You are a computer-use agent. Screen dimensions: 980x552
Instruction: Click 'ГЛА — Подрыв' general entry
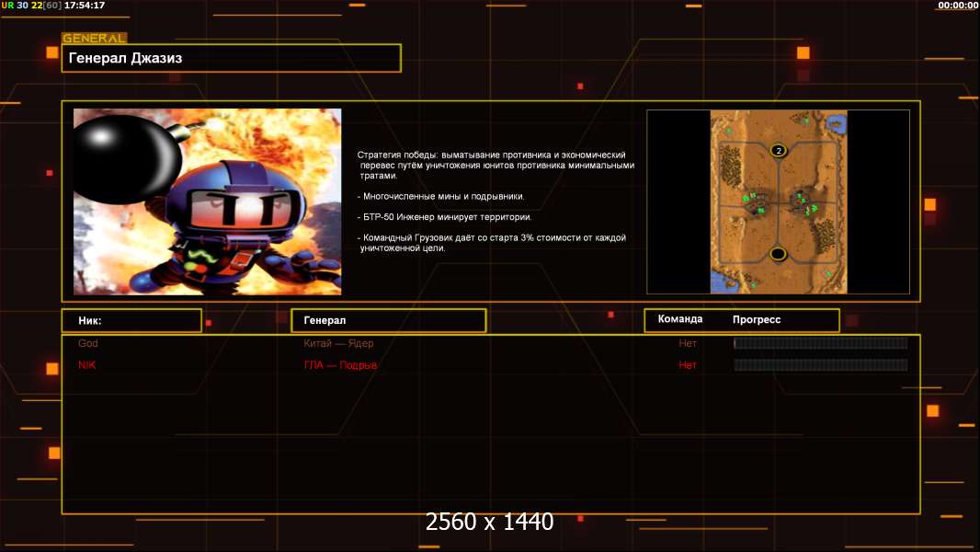[x=341, y=365]
